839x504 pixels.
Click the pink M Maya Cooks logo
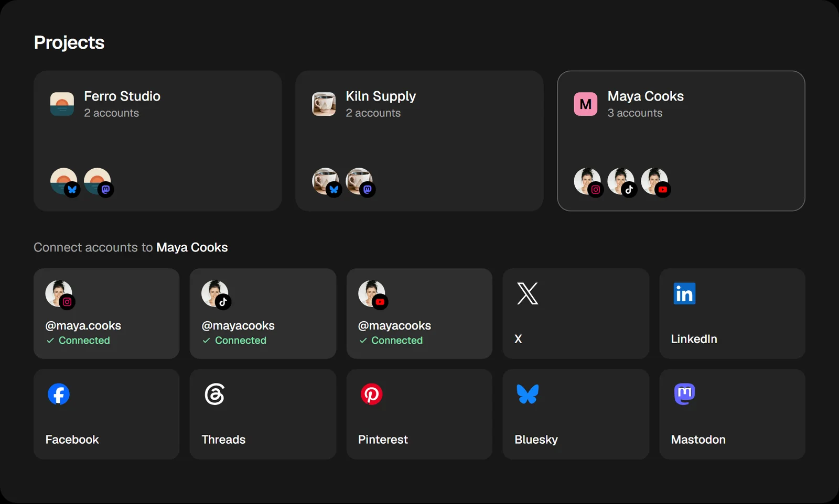585,104
